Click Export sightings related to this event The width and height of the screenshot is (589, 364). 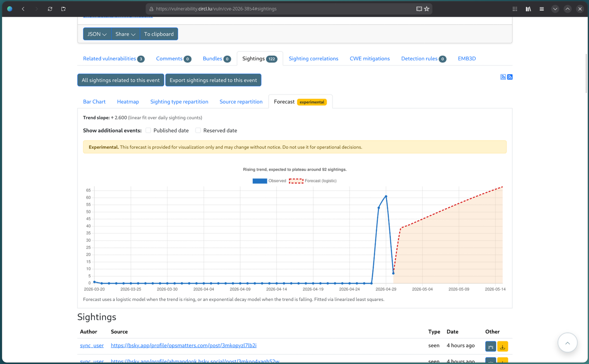(213, 80)
